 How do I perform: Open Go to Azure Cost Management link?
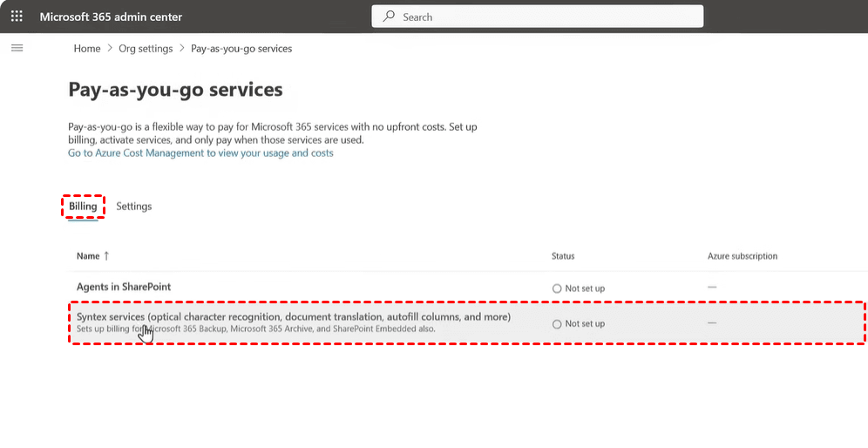(200, 153)
